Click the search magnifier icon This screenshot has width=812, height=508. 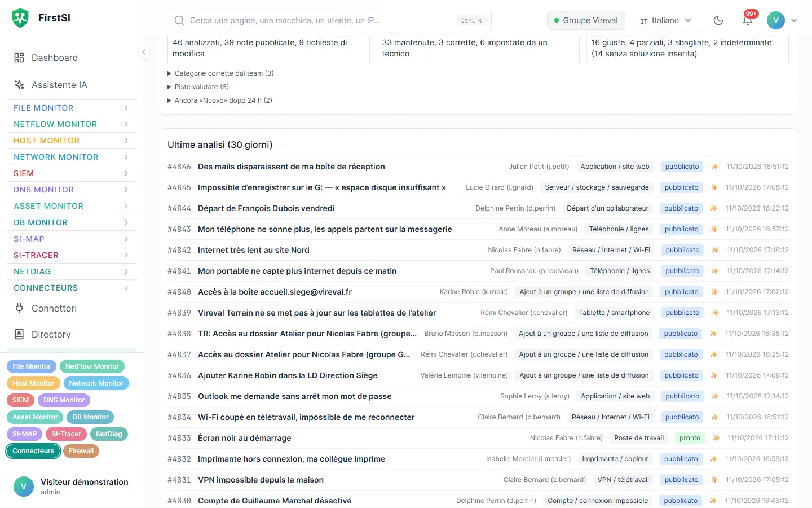pos(179,20)
